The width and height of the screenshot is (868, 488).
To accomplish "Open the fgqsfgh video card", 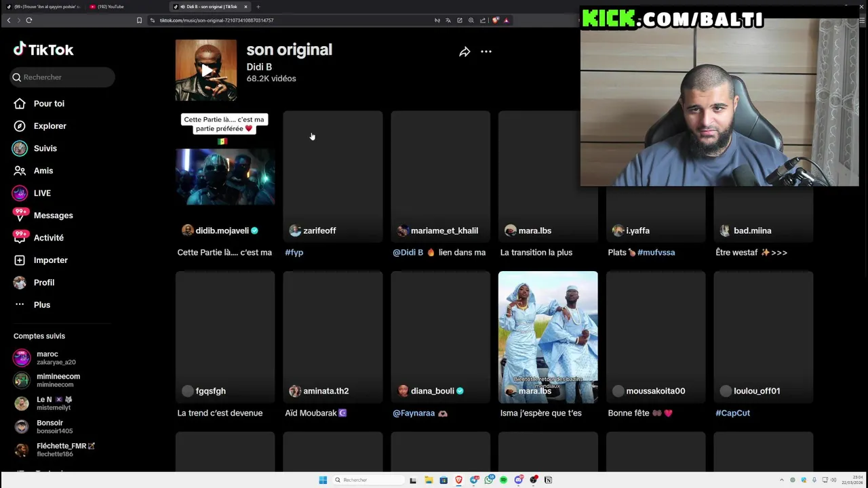I will [x=225, y=337].
